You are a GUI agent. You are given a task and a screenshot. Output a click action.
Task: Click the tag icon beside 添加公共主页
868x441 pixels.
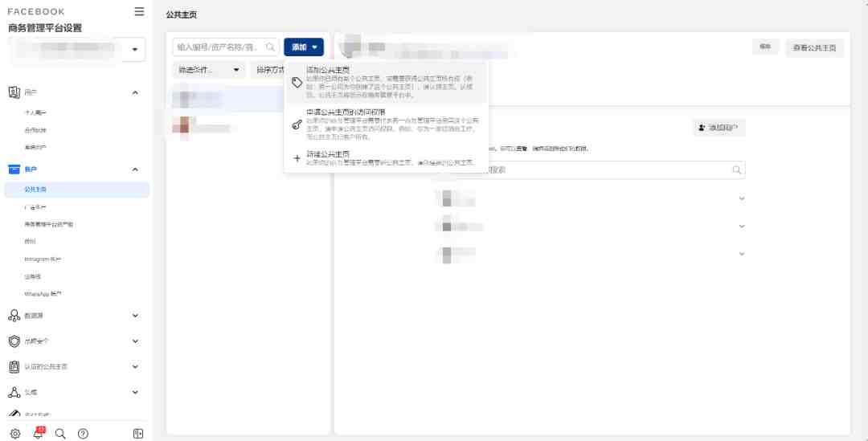pos(297,83)
